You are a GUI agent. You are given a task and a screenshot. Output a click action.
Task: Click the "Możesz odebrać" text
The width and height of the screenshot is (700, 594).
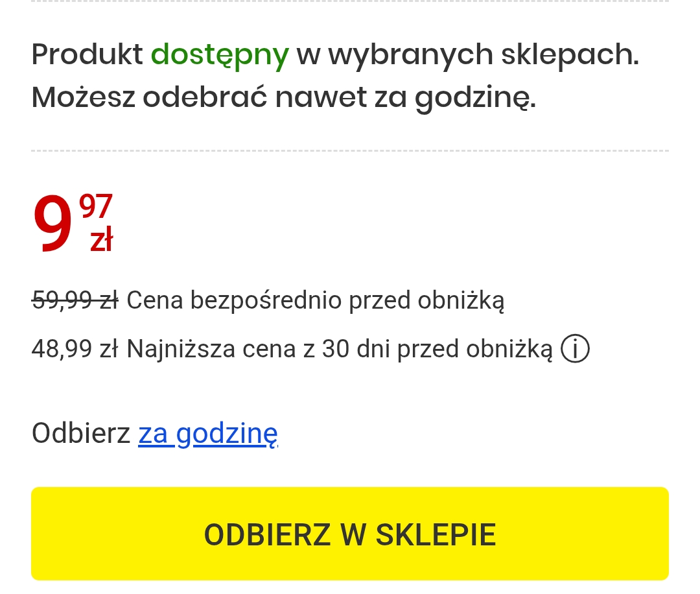click(149, 97)
